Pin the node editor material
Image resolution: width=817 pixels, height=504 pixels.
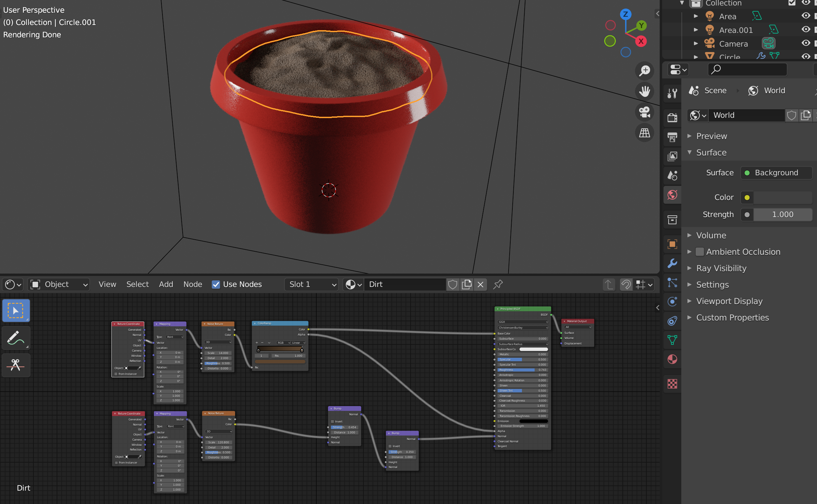point(498,284)
